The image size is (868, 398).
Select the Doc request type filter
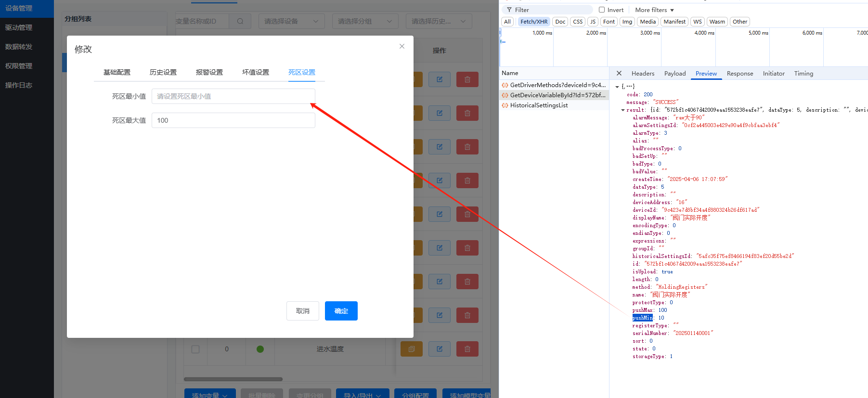[560, 22]
